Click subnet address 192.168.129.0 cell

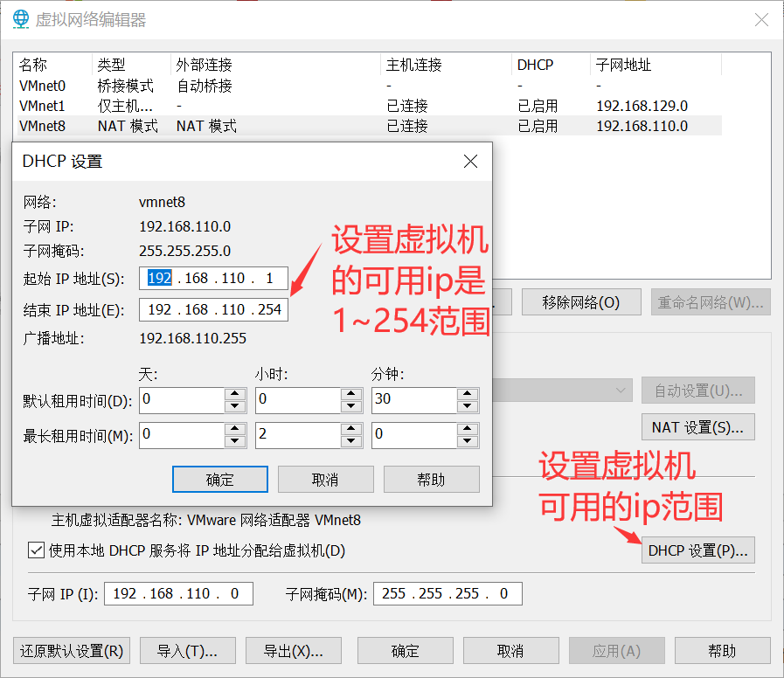[x=642, y=106]
